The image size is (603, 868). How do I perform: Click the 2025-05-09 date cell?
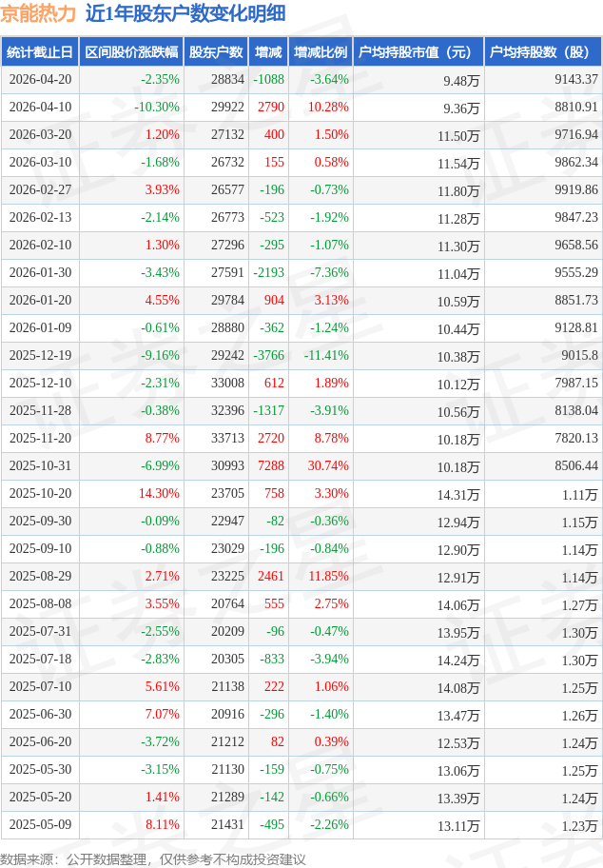pos(40,825)
